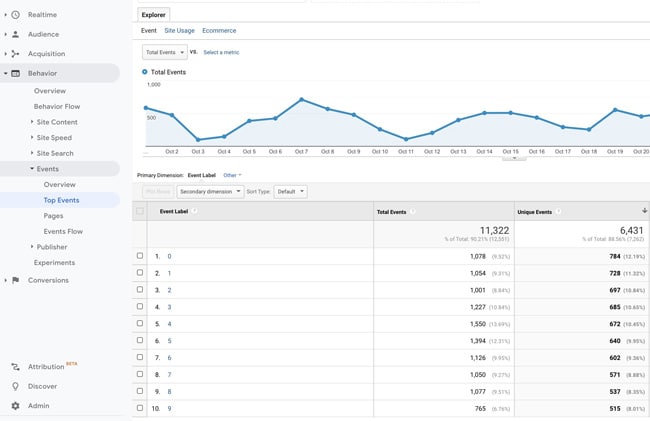650x421 pixels.
Task: Check the box for event label 3
Action: (140, 307)
